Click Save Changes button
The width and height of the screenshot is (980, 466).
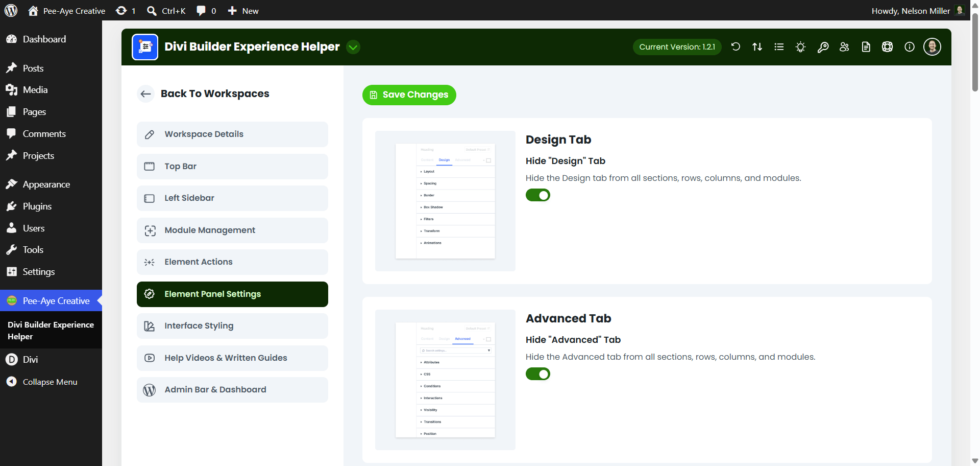tap(409, 95)
